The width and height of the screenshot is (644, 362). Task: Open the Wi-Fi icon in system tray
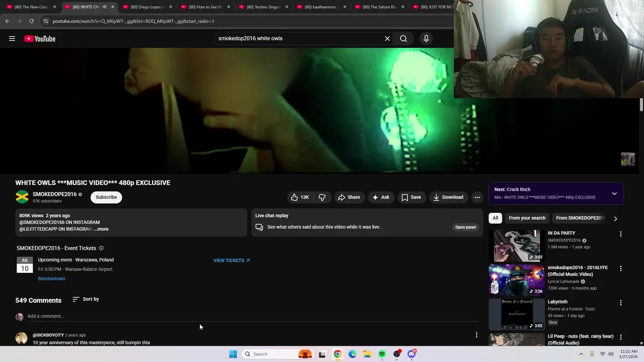(602, 354)
